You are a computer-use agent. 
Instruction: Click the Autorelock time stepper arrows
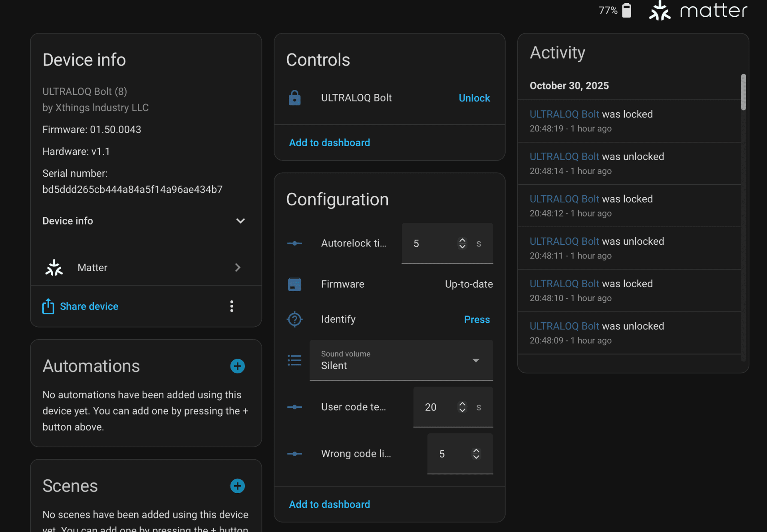462,243
